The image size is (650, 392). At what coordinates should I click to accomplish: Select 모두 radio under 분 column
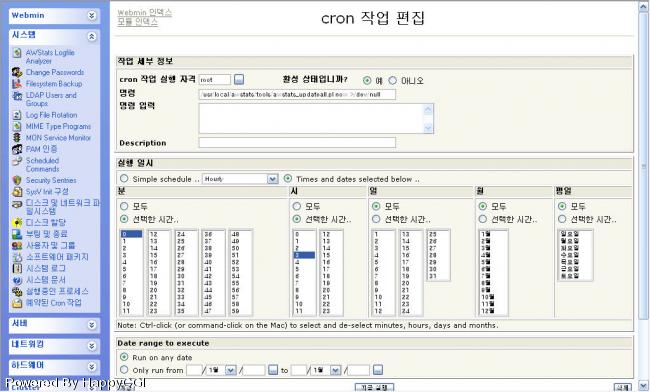click(x=124, y=206)
